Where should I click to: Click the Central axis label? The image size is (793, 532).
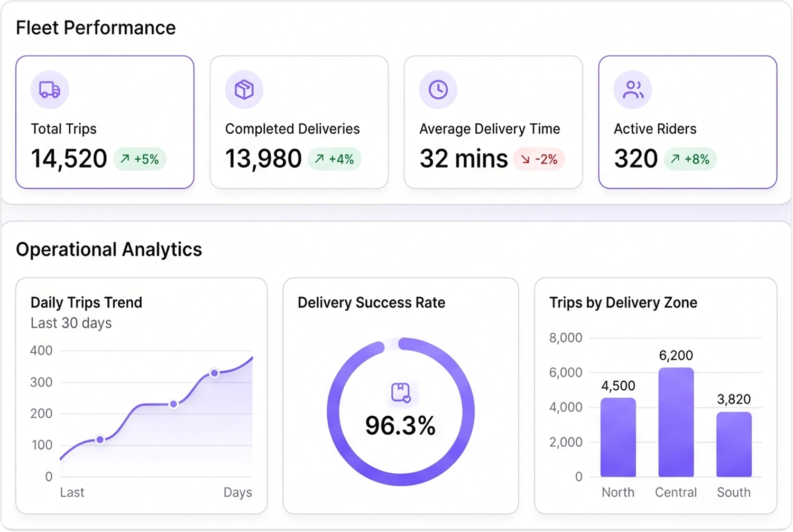tap(676, 492)
